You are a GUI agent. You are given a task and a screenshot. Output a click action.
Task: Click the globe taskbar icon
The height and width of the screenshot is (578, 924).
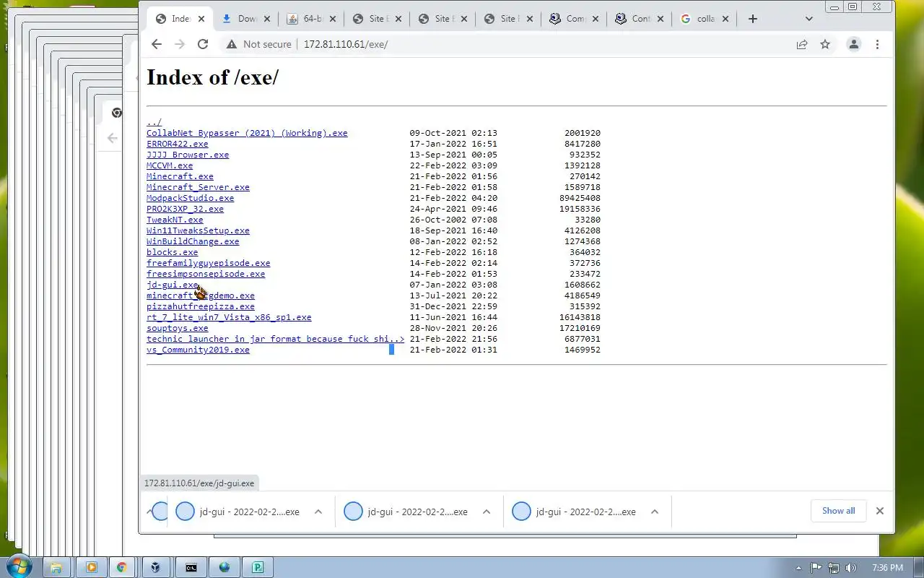225,567
